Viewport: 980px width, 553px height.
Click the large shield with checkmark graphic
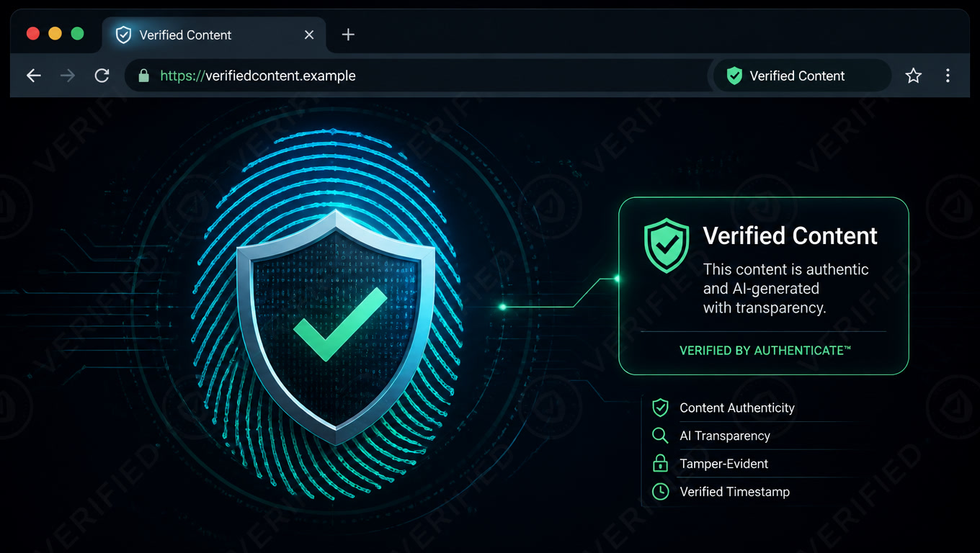coord(336,326)
